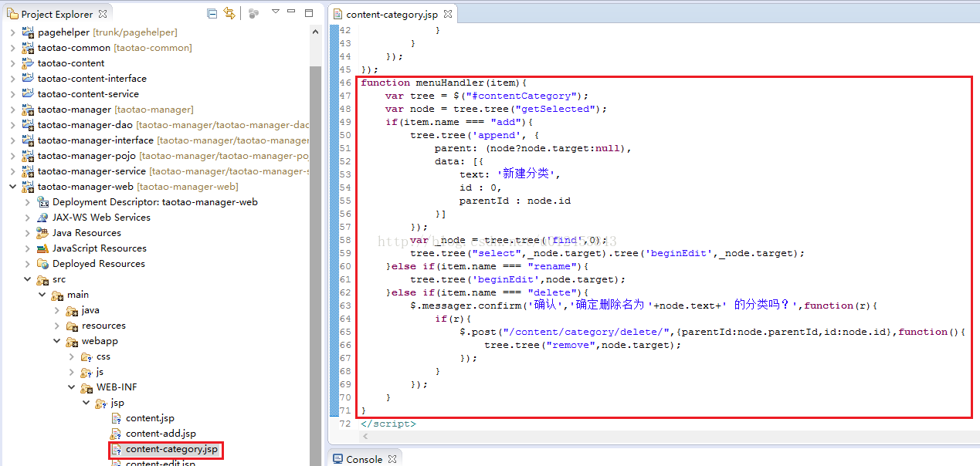Click the grayed-out focus task icon

(254, 13)
